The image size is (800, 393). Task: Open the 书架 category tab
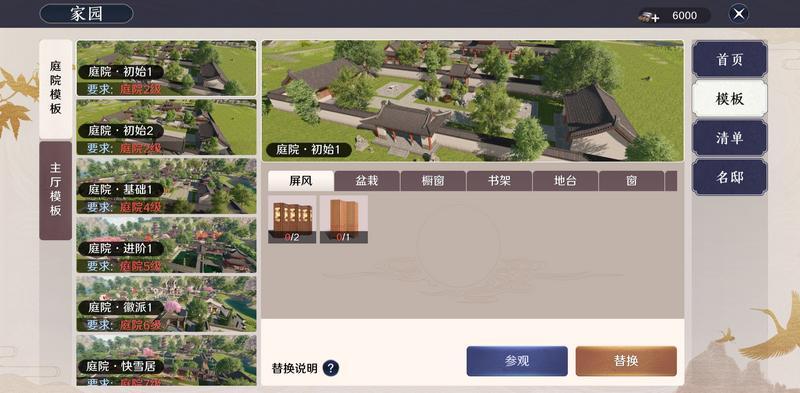499,181
